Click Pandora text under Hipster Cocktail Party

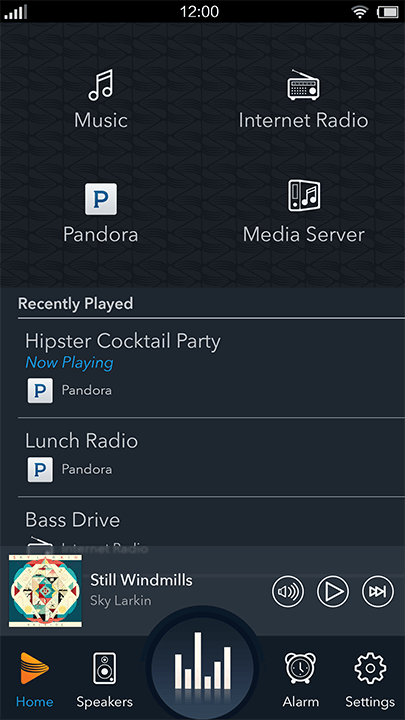pos(87,391)
